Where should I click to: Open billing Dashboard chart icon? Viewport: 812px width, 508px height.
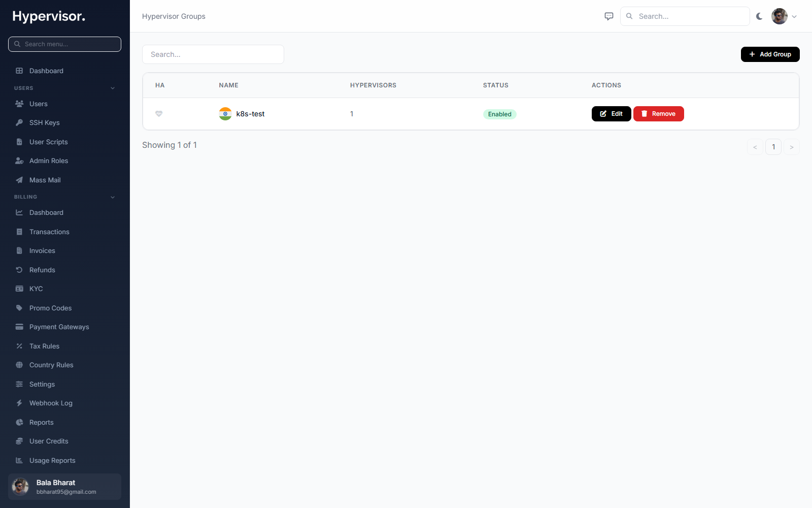(19, 212)
